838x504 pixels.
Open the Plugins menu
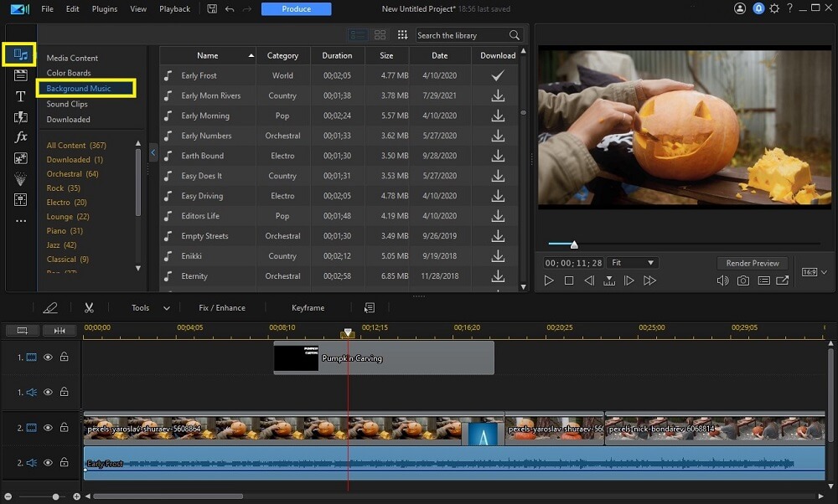105,9
